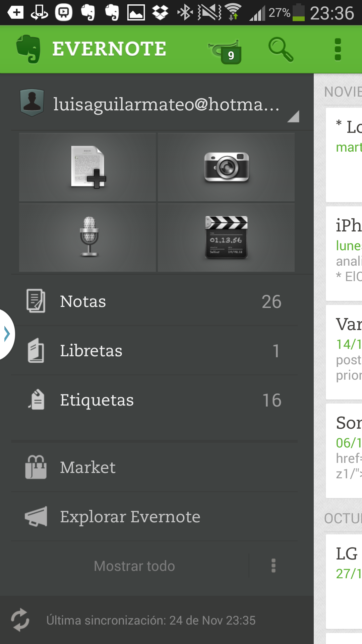The image size is (362, 644).
Task: Tap the sync arrows icon
Action: point(20,620)
